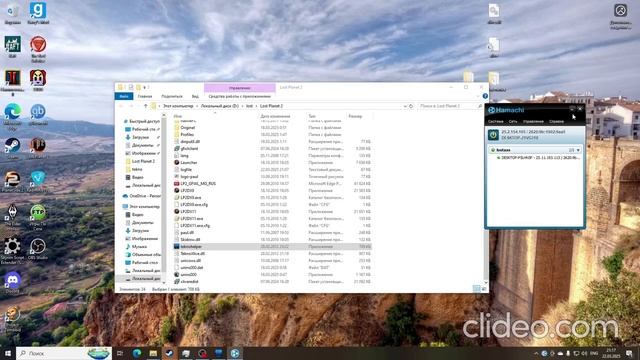Click the Explorer forward arrow
This screenshot has height=360, width=640.
point(131,106)
